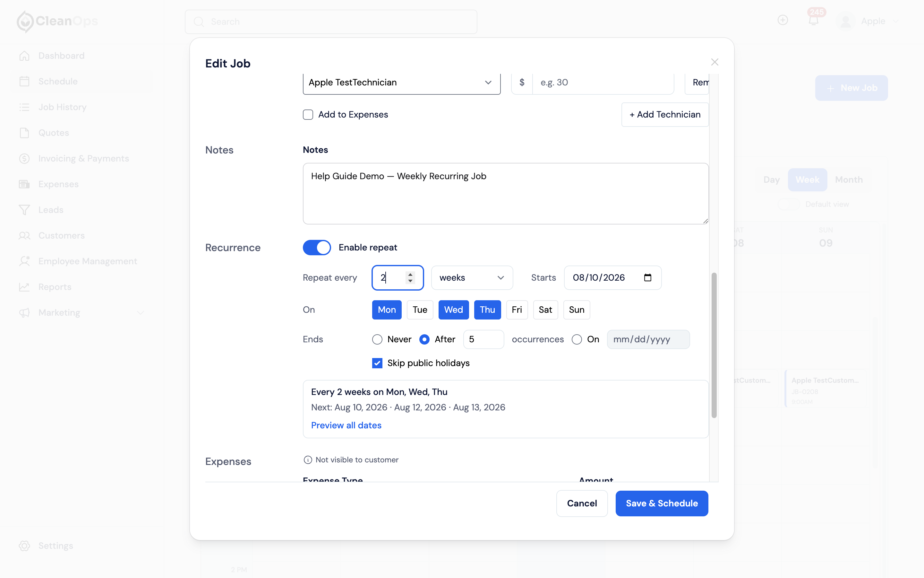Open the JB-0208 job card on Sunday

[x=826, y=389]
